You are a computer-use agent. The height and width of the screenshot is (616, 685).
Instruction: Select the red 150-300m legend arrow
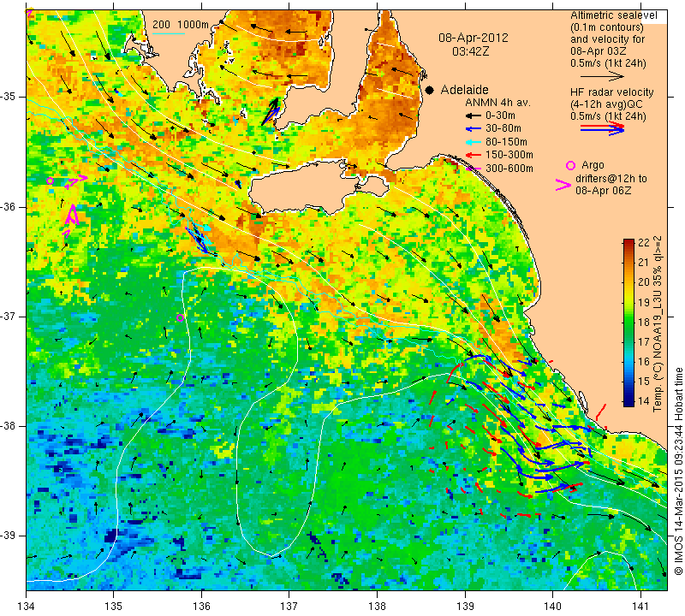coord(473,155)
